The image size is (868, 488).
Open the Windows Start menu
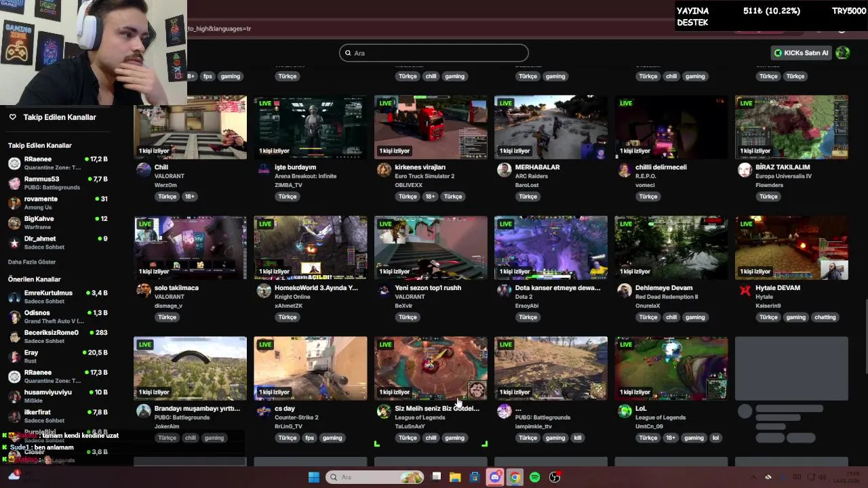(x=314, y=477)
